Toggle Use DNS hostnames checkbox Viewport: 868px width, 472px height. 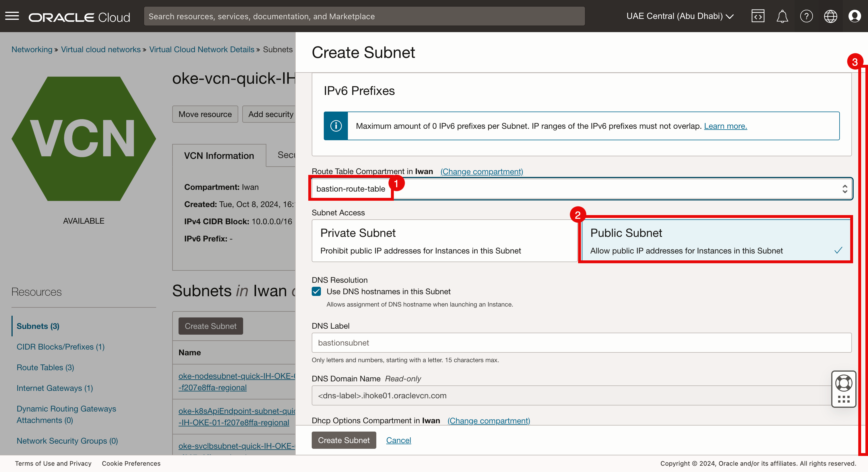(316, 292)
